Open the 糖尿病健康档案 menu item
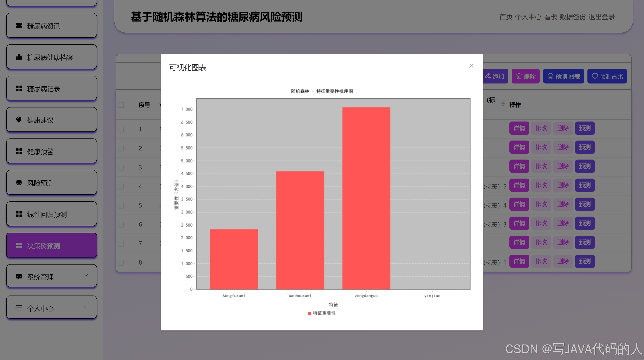The image size is (644, 360). (52, 57)
